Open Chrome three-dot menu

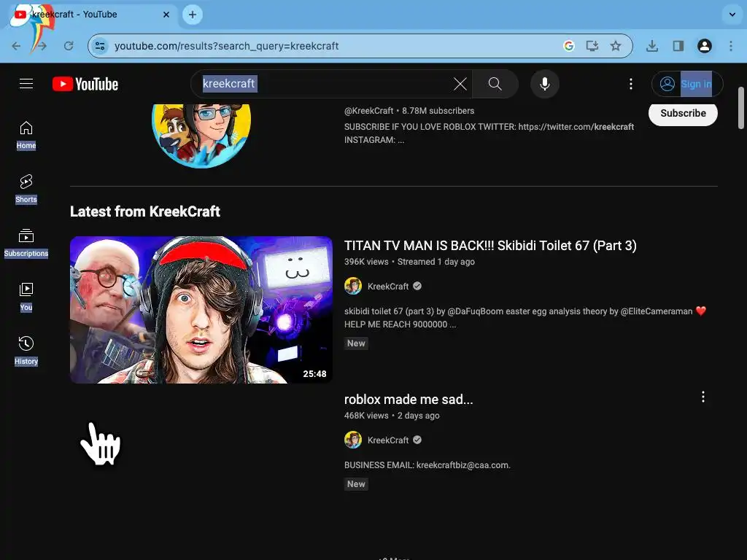click(x=731, y=46)
